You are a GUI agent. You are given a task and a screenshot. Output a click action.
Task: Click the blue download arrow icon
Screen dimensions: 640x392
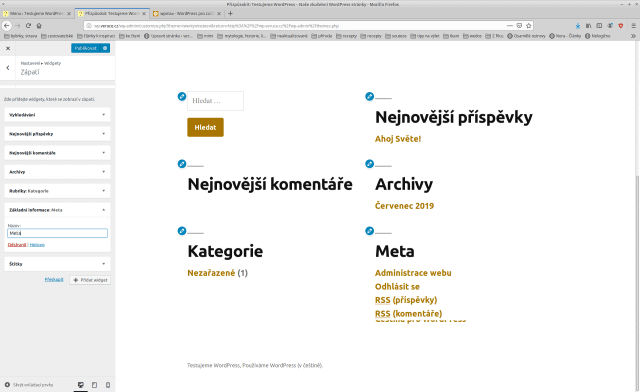(x=578, y=25)
